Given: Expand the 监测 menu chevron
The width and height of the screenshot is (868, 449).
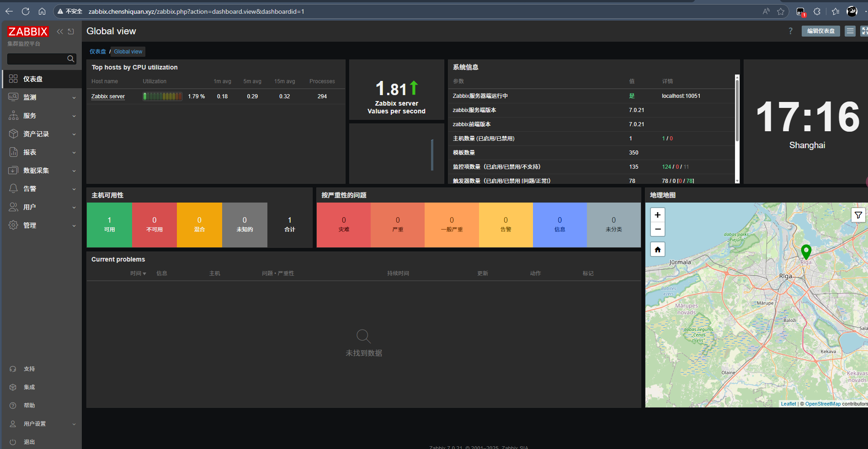Looking at the screenshot, I should pos(74,97).
